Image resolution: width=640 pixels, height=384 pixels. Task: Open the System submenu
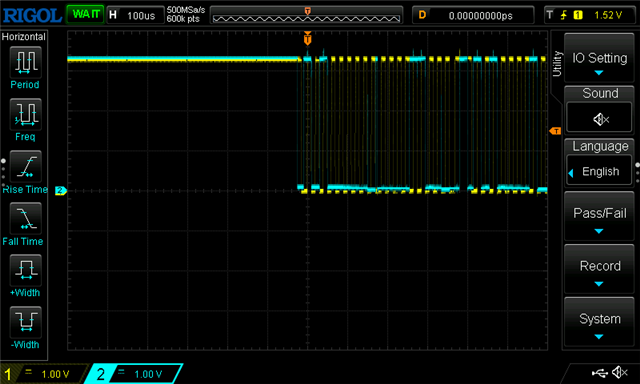(599, 322)
